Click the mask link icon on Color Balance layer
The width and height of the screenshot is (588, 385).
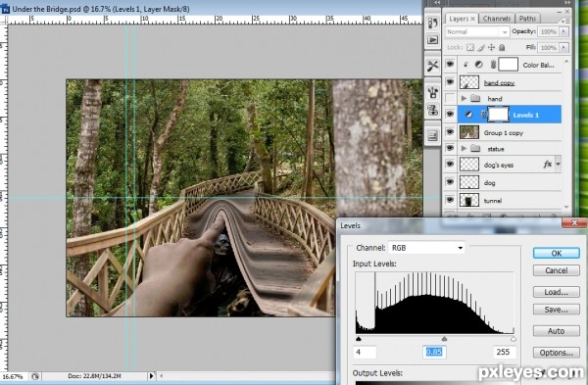[494, 65]
